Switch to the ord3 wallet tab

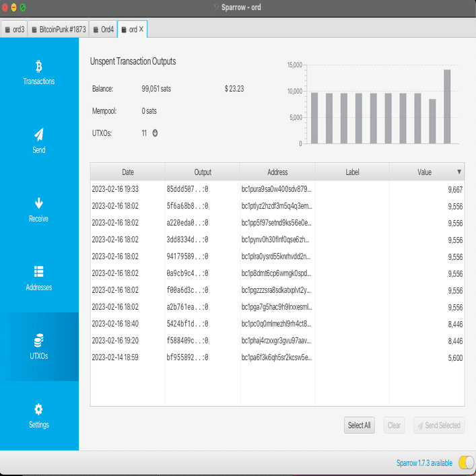14,29
